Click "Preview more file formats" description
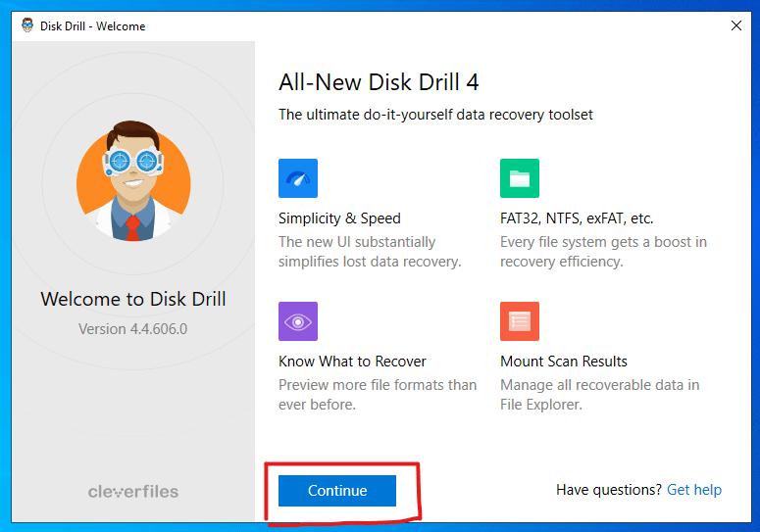This screenshot has width=760, height=532. 378,395
